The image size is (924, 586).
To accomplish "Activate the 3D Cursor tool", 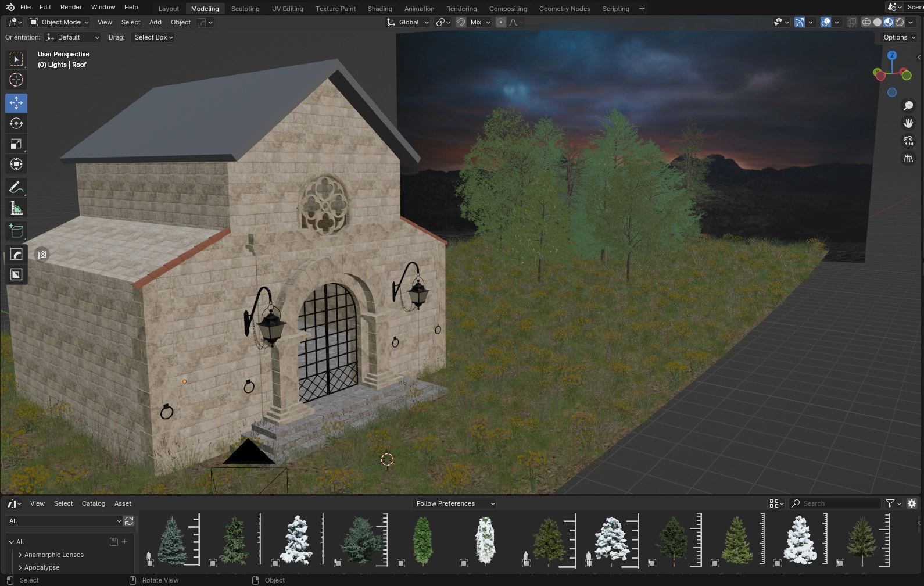I will pos(16,80).
